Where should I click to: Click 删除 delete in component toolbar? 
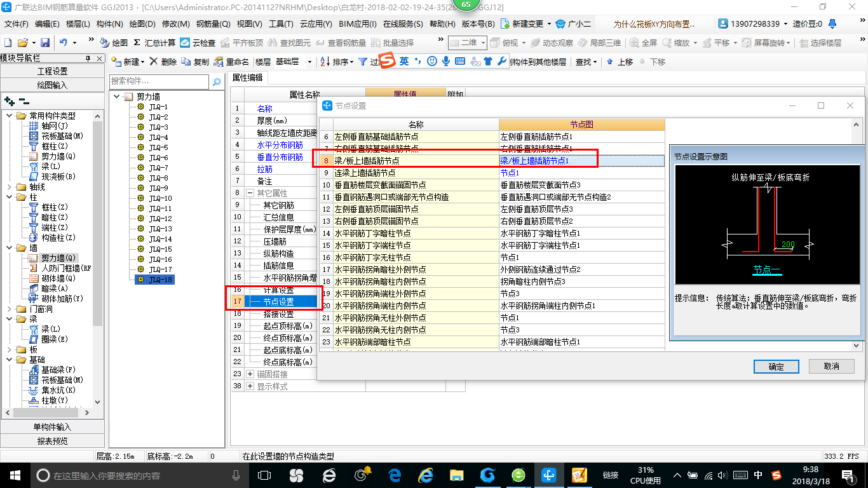pyautogui.click(x=163, y=62)
